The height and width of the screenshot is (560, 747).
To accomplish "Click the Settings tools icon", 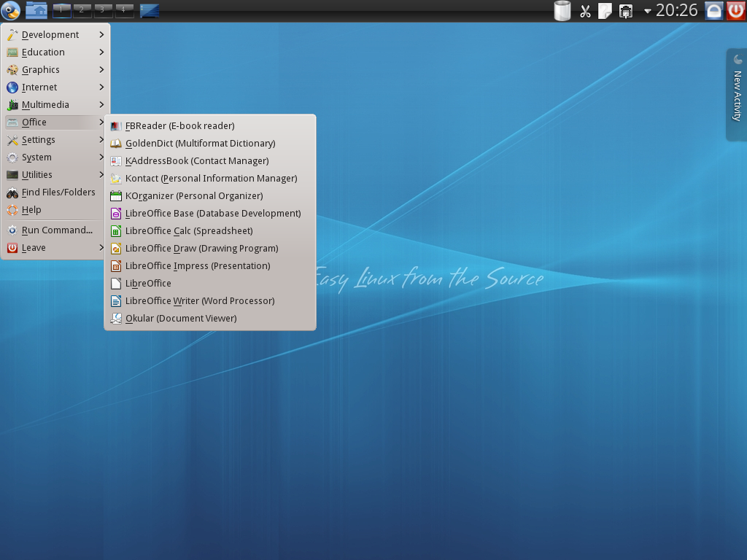I will click(x=13, y=140).
